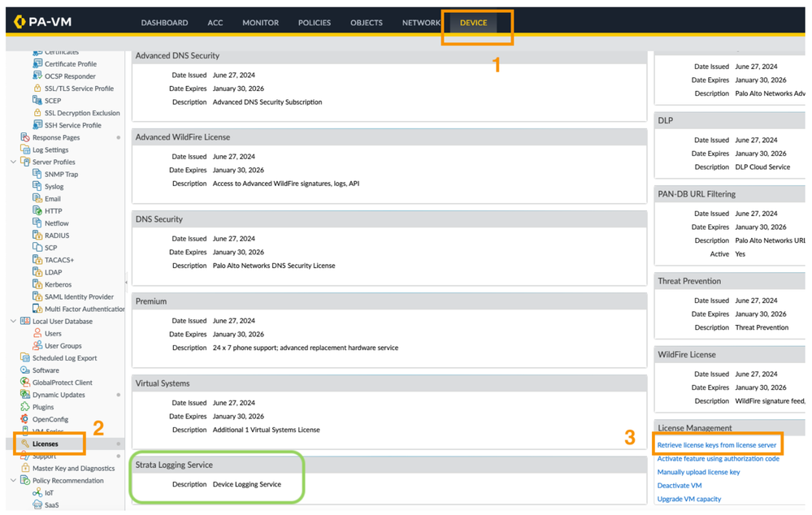Click the SSL Decryption Exclusion lock icon
812x515 pixels.
[37, 112]
